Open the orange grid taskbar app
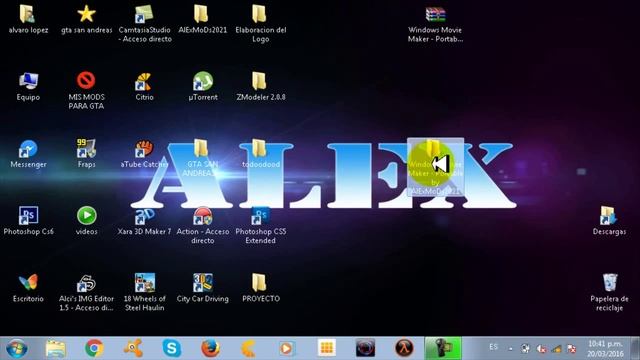 (x=327, y=348)
